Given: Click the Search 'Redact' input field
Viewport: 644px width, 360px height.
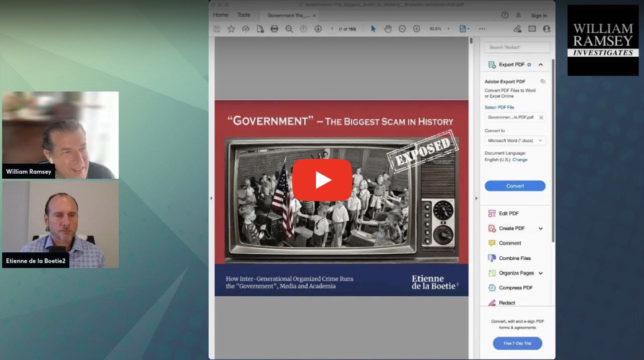Looking at the screenshot, I should coord(517,47).
